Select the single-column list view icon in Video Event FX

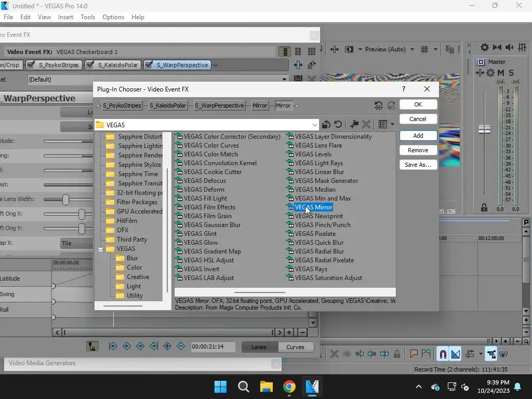[285, 51]
